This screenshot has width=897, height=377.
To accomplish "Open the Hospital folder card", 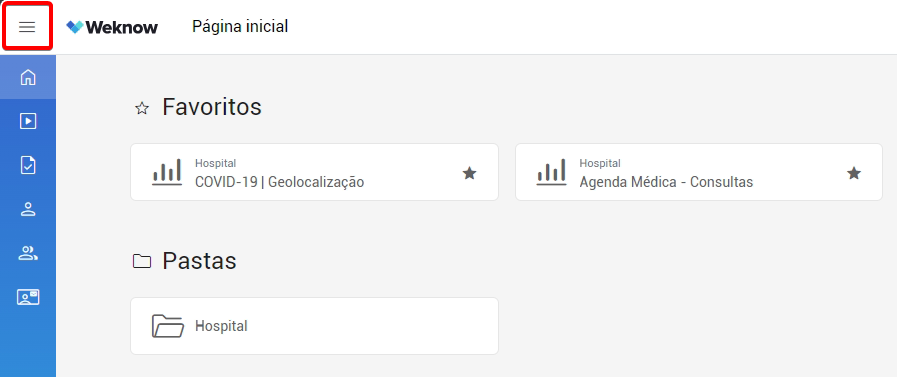I will coord(314,326).
